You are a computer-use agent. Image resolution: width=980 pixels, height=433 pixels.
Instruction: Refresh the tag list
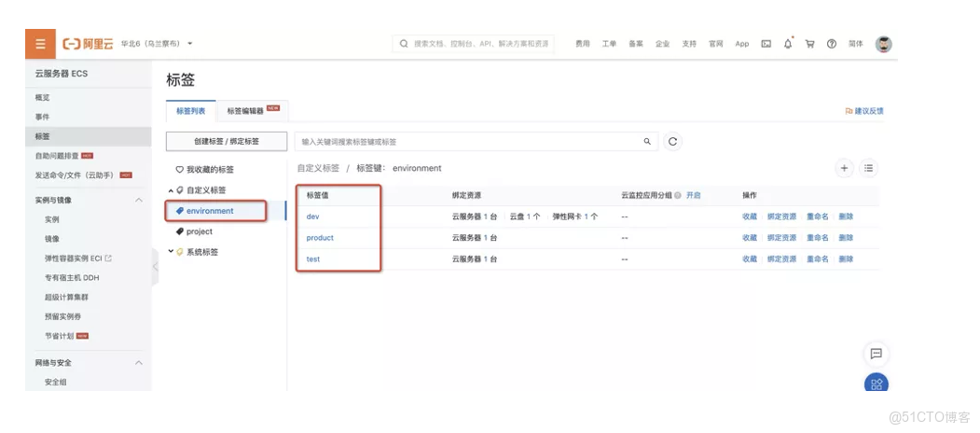point(672,142)
